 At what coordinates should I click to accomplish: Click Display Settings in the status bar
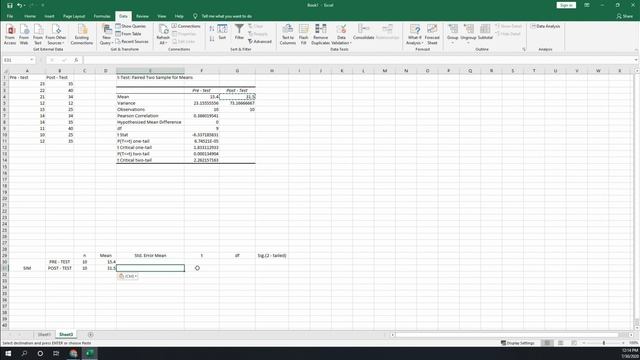[x=518, y=343]
